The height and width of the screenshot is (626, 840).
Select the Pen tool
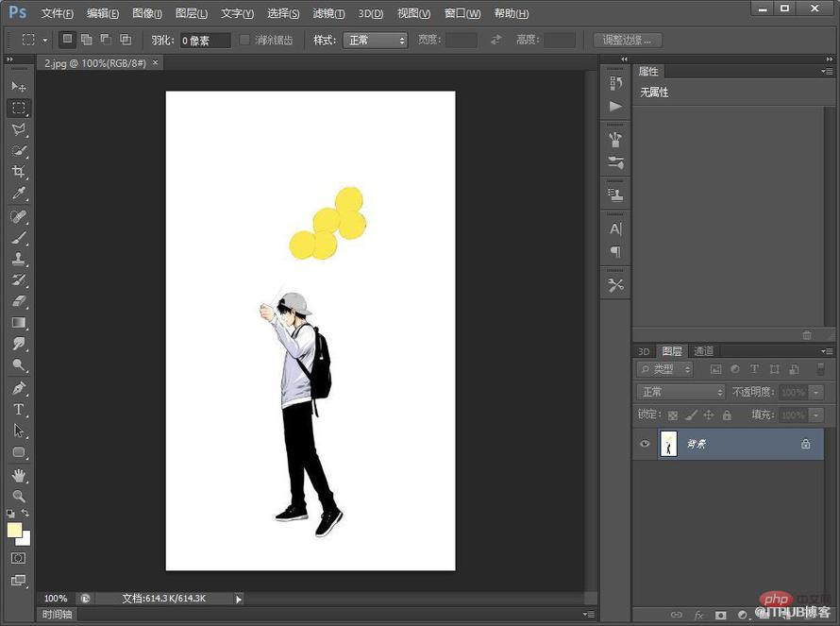click(19, 387)
